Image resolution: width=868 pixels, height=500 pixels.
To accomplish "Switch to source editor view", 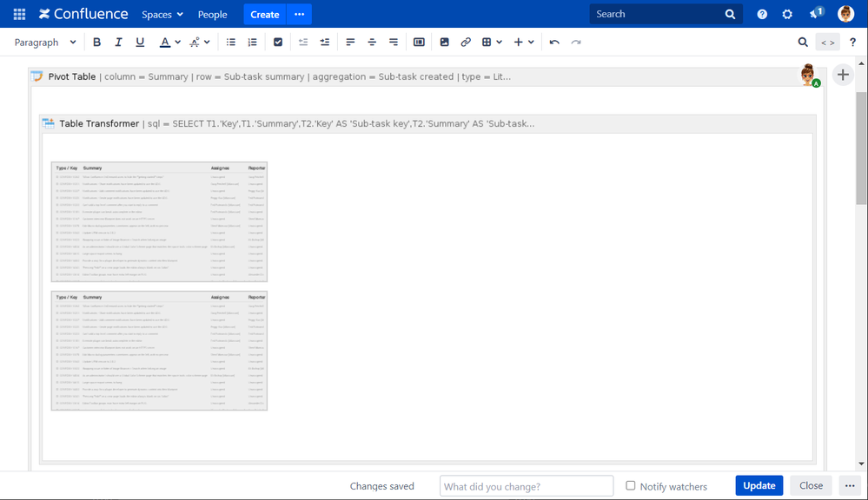I will pyautogui.click(x=827, y=42).
